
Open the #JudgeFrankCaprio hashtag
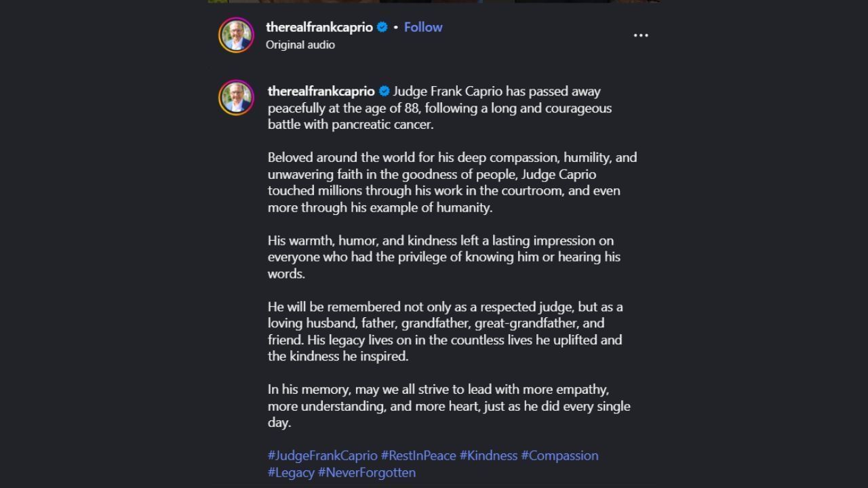click(322, 455)
